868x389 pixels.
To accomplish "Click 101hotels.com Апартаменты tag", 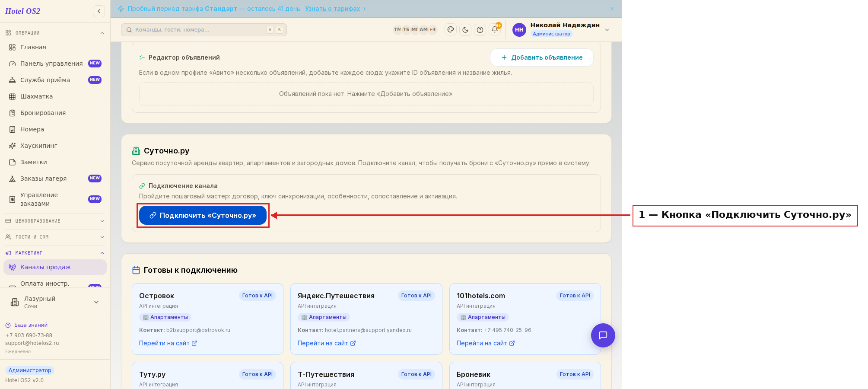I will [x=483, y=317].
